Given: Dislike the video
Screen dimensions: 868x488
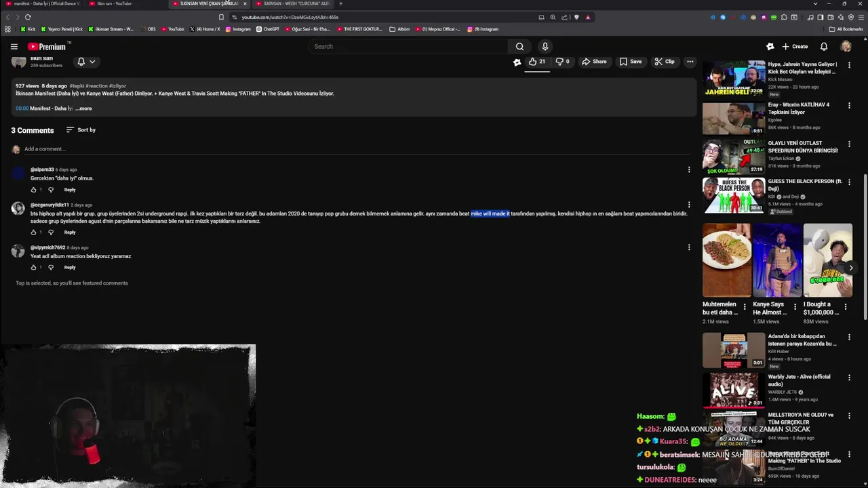Looking at the screenshot, I should tap(562, 62).
